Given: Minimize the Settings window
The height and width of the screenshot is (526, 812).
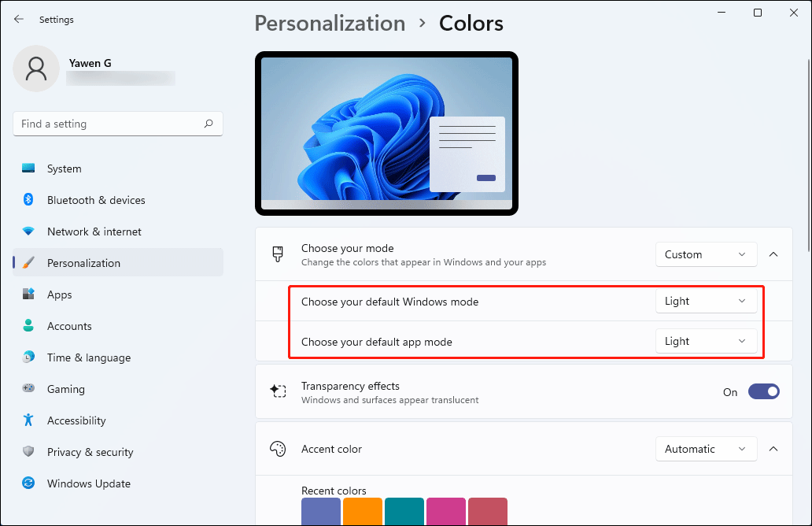Looking at the screenshot, I should tap(722, 13).
